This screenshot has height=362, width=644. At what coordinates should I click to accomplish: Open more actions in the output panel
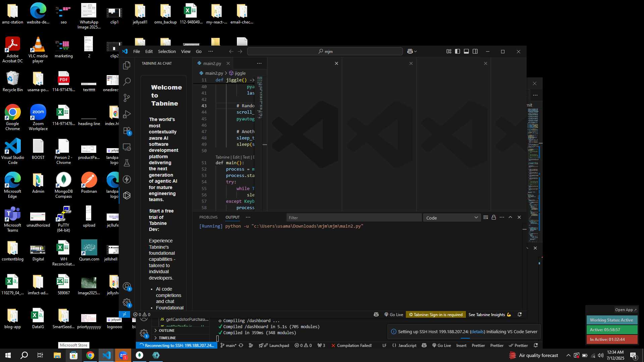coord(502,218)
